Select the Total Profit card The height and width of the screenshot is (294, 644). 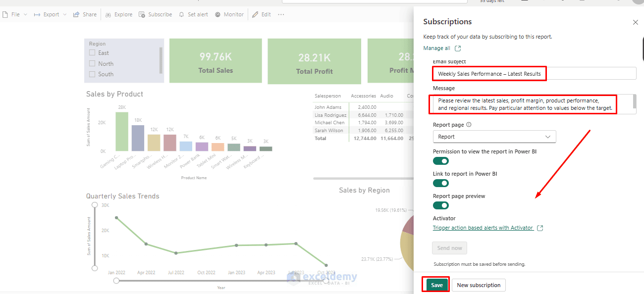coord(314,61)
